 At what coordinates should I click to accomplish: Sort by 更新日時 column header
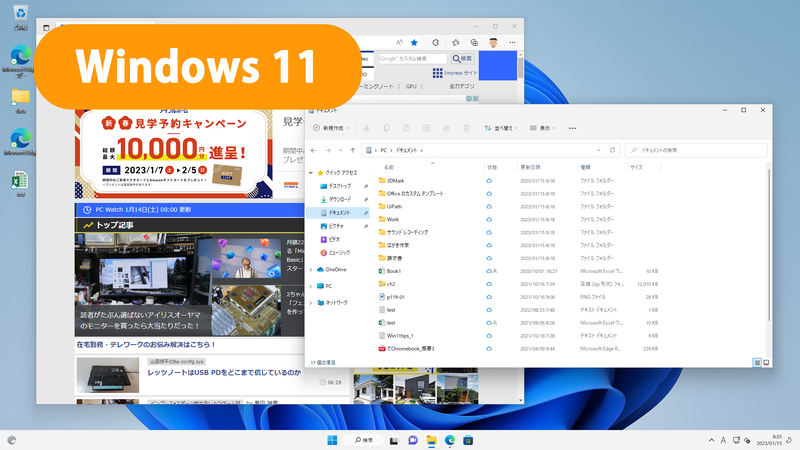point(530,167)
